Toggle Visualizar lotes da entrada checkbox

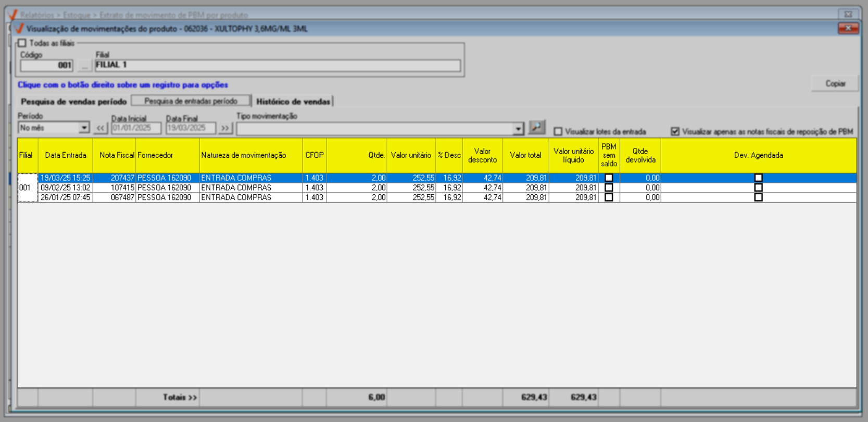pyautogui.click(x=558, y=132)
